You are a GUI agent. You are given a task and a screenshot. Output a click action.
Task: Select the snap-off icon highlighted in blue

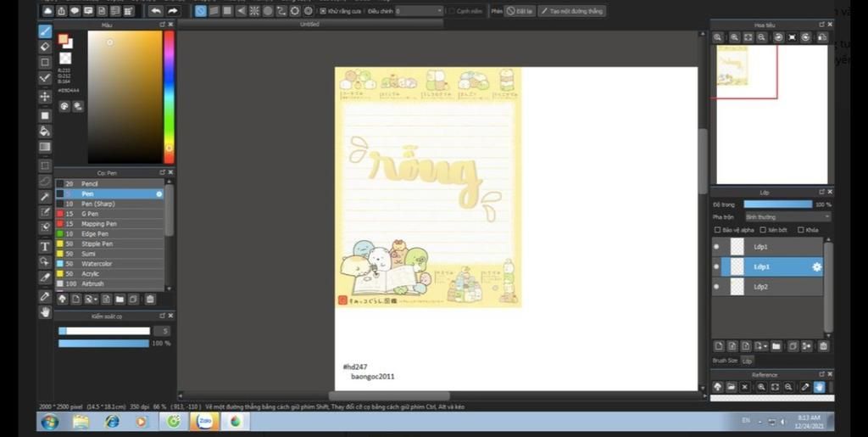tap(200, 11)
